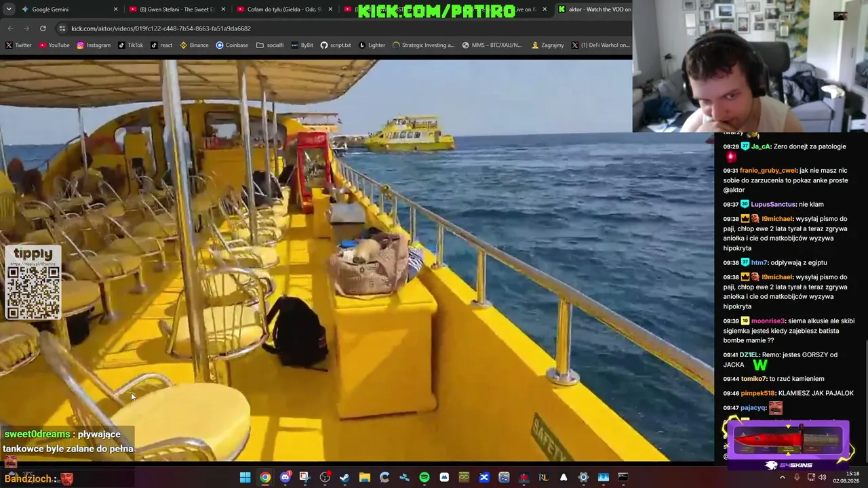The image size is (868, 488).
Task: Show hidden system tray icons
Action: pyautogui.click(x=782, y=477)
